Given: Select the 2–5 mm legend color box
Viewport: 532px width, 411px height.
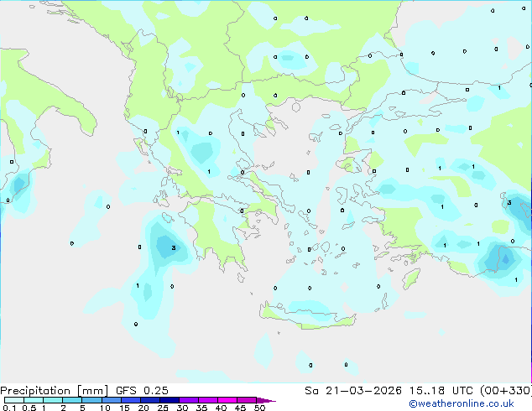Looking at the screenshot, I should tap(72, 400).
